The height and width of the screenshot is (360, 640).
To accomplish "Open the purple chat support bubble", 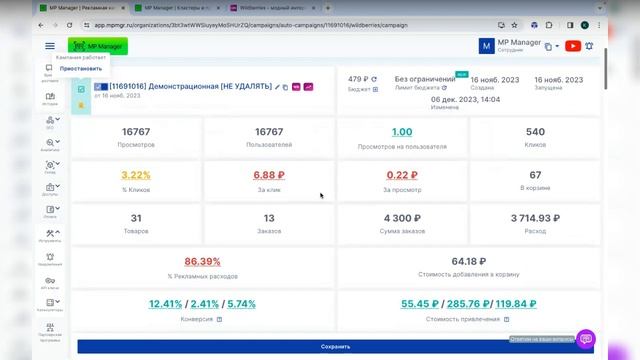I will pyautogui.click(x=586, y=339).
